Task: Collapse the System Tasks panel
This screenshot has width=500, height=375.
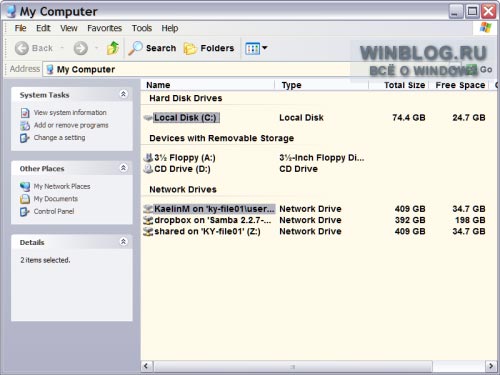Action: click(123, 94)
